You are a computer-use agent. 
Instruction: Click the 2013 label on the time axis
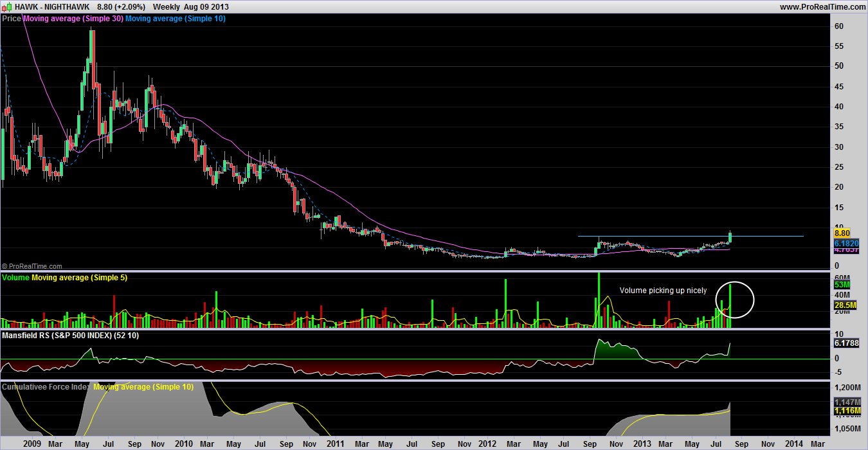[642, 444]
